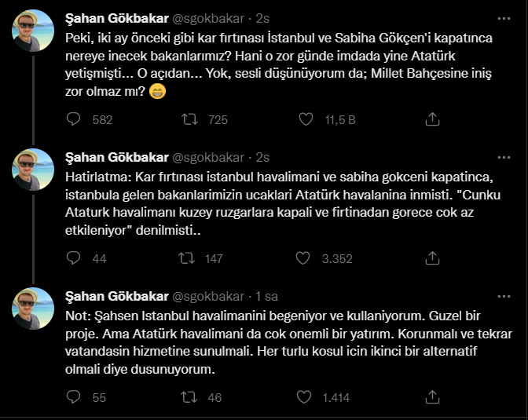Open more options menu on Hatirlatma tweet
The height and width of the screenshot is (420, 528).
(x=502, y=157)
